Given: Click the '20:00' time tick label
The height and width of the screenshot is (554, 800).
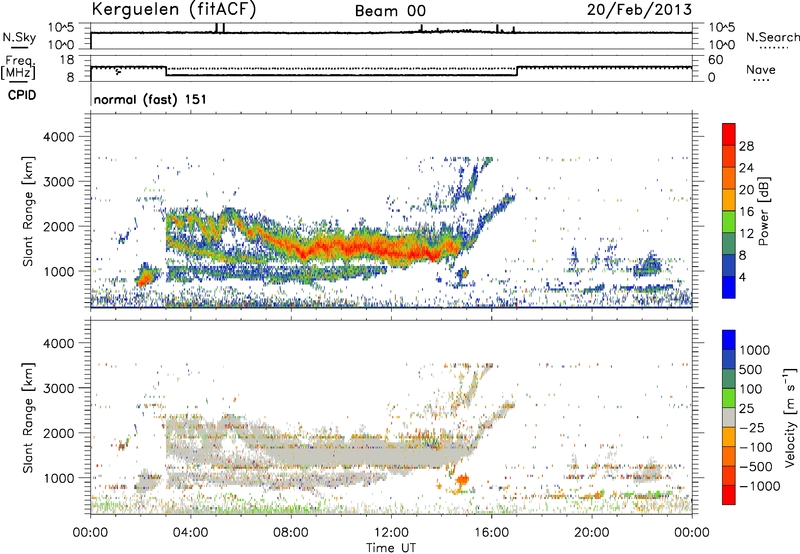Looking at the screenshot, I should (591, 533).
